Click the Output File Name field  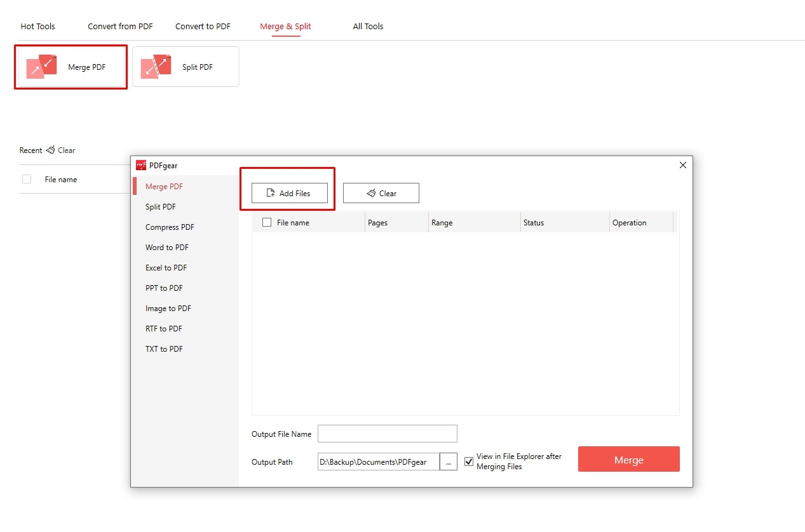(387, 434)
